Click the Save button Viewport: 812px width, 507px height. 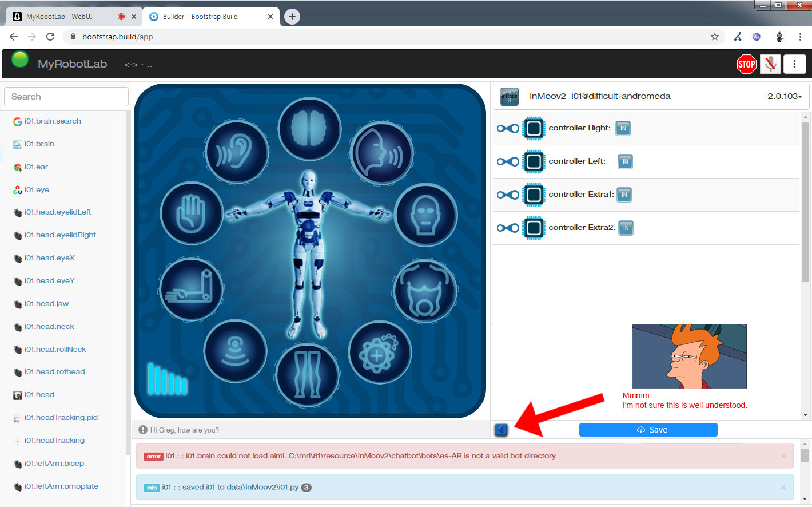point(648,430)
